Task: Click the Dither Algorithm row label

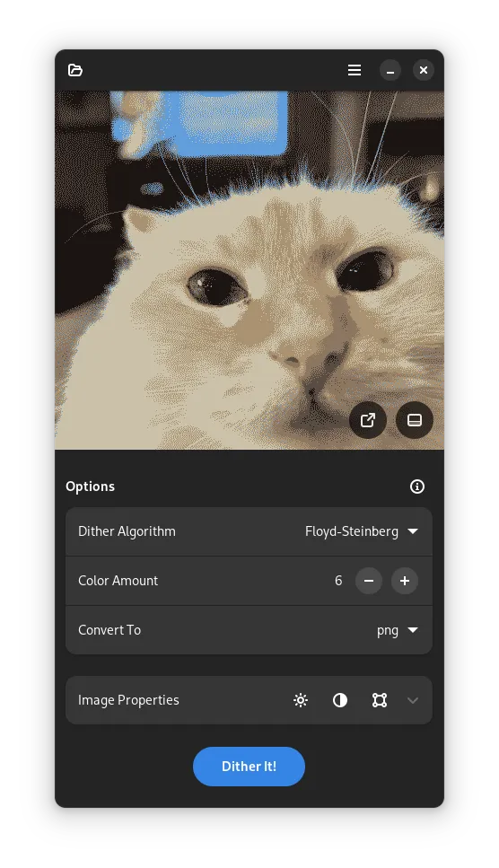Action: [x=127, y=531]
